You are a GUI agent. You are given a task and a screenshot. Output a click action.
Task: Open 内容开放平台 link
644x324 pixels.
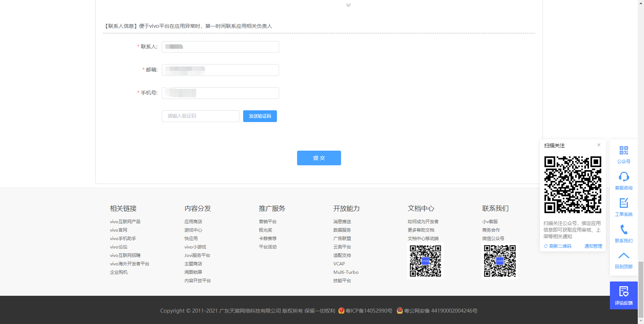click(x=198, y=281)
